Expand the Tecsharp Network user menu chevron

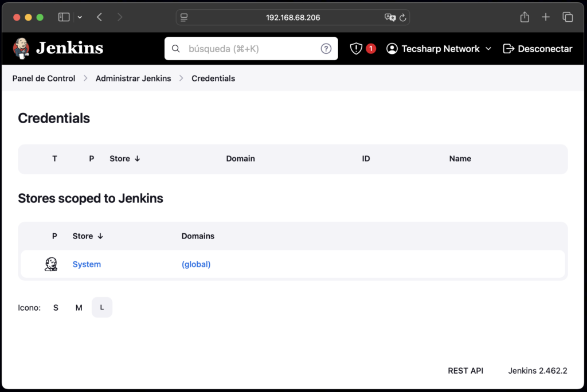[x=488, y=49]
